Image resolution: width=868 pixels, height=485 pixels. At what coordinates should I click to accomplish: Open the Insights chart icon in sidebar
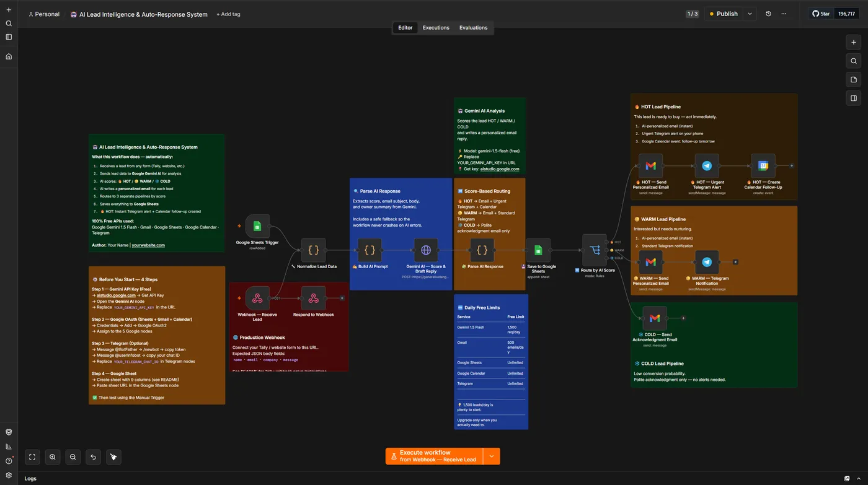[x=9, y=447]
